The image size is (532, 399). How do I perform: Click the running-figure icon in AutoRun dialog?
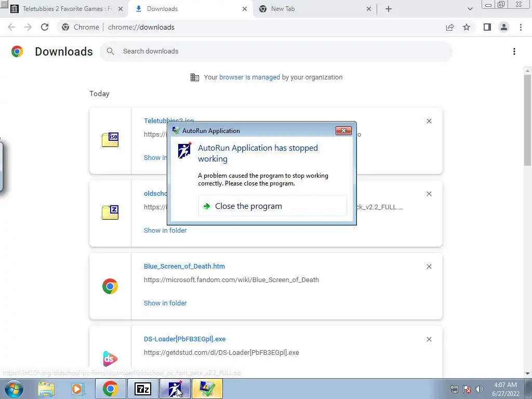(x=184, y=150)
